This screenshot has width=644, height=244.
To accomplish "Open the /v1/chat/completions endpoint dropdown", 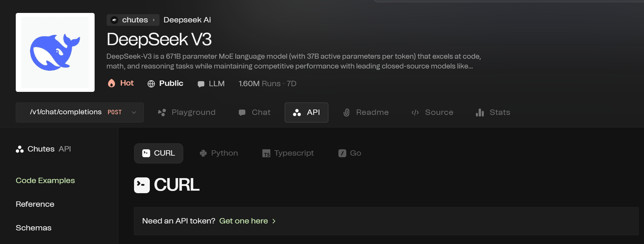I will tap(80, 112).
